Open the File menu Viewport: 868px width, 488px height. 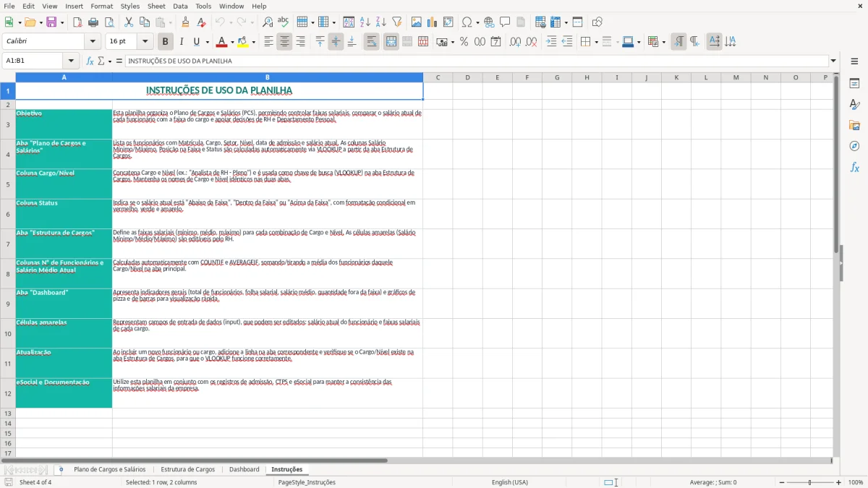coord(9,6)
